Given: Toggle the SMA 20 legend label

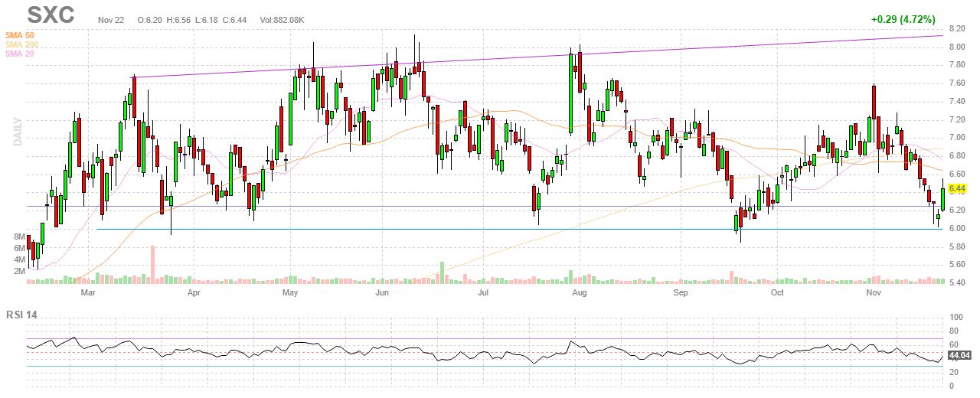Looking at the screenshot, I should (19, 54).
